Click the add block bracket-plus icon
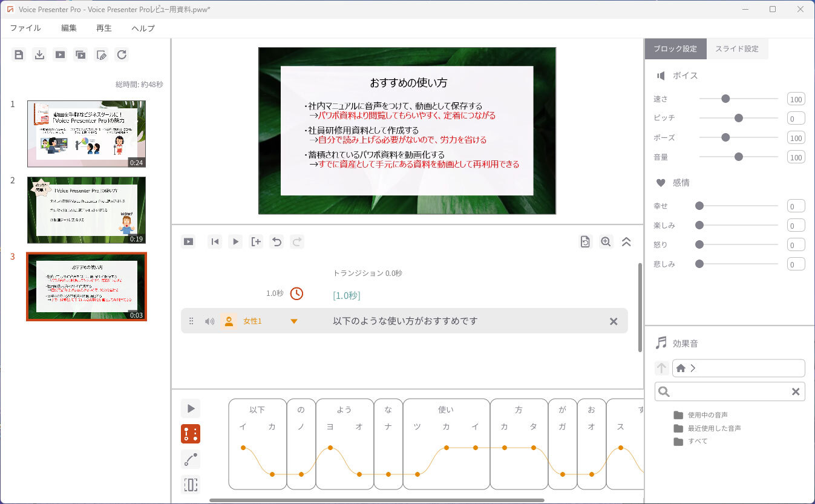 (x=256, y=241)
